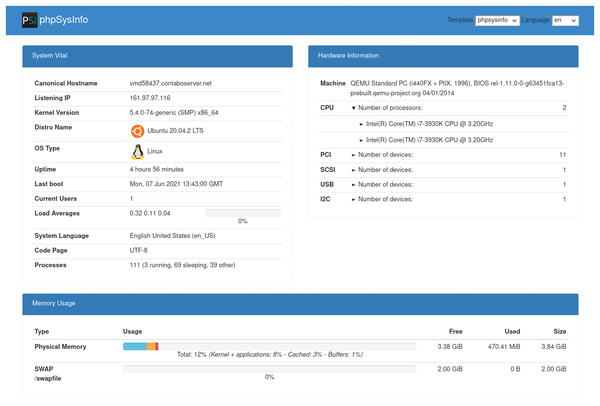Click the 470.41 MiB used memory value

[x=504, y=347]
